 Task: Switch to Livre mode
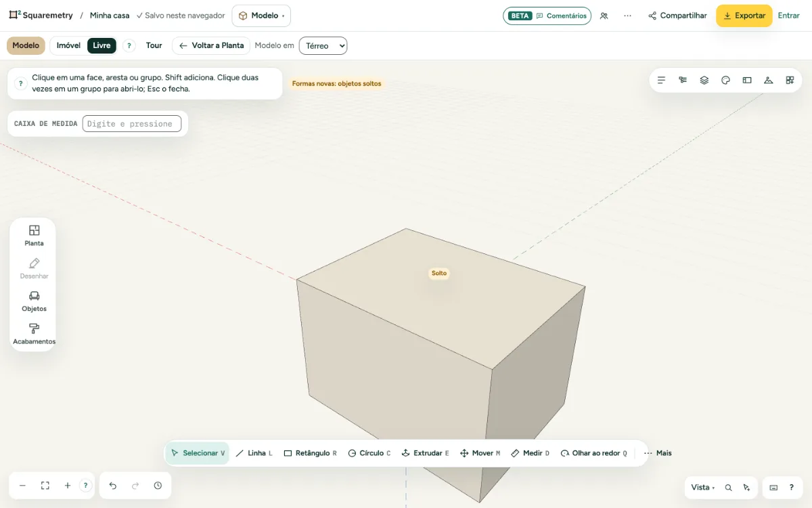coord(101,45)
